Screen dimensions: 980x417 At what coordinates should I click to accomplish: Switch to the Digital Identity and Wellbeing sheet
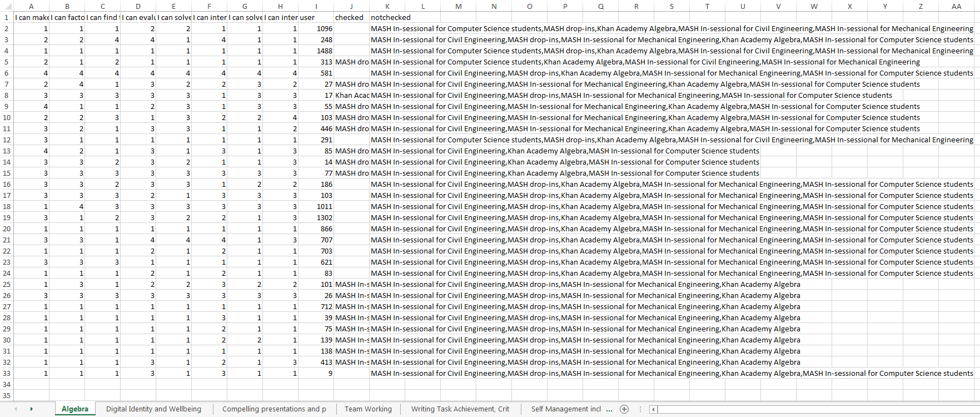point(153,409)
